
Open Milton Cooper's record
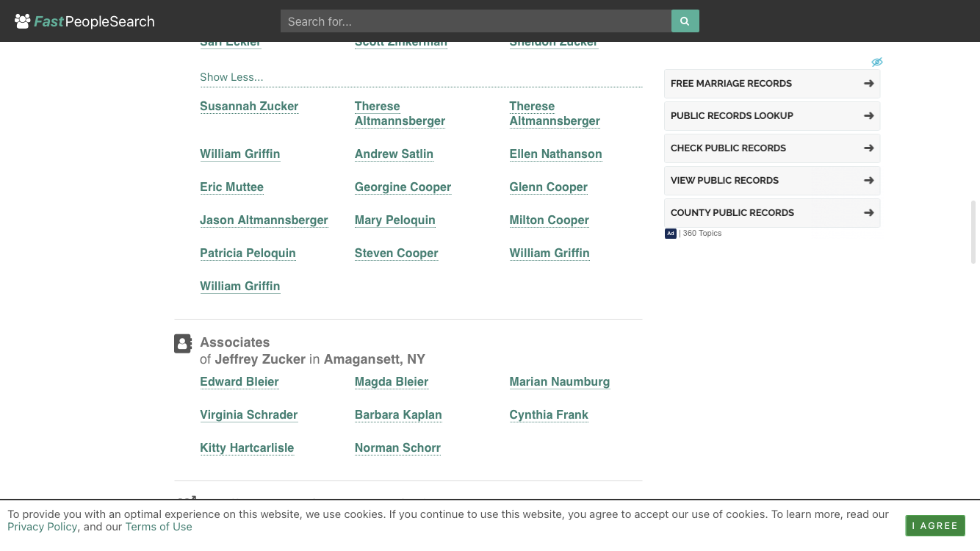point(549,220)
